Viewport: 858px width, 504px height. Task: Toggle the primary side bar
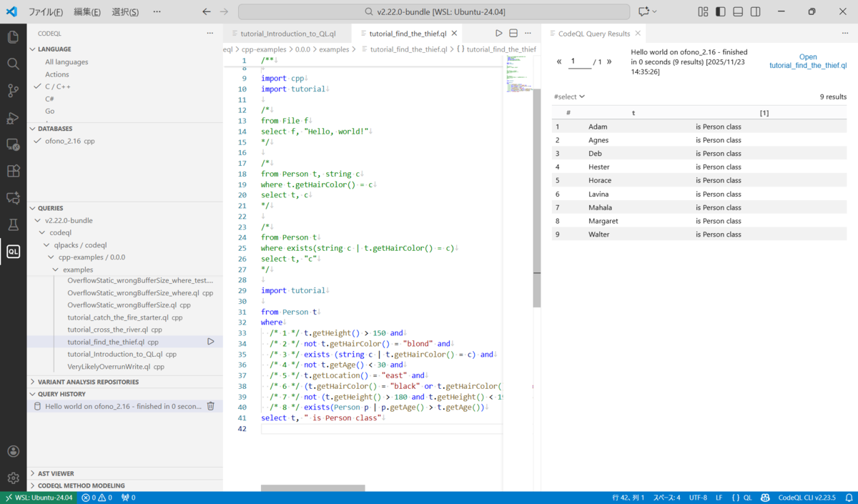click(x=720, y=11)
